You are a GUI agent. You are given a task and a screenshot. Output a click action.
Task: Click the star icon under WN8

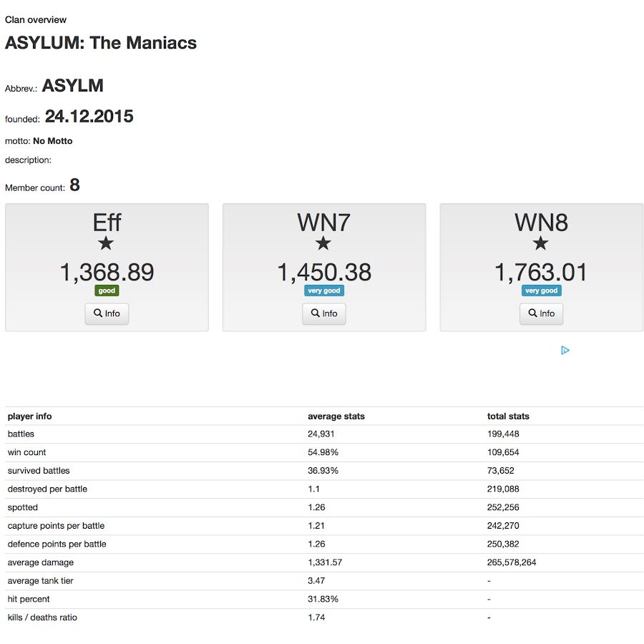(x=541, y=244)
